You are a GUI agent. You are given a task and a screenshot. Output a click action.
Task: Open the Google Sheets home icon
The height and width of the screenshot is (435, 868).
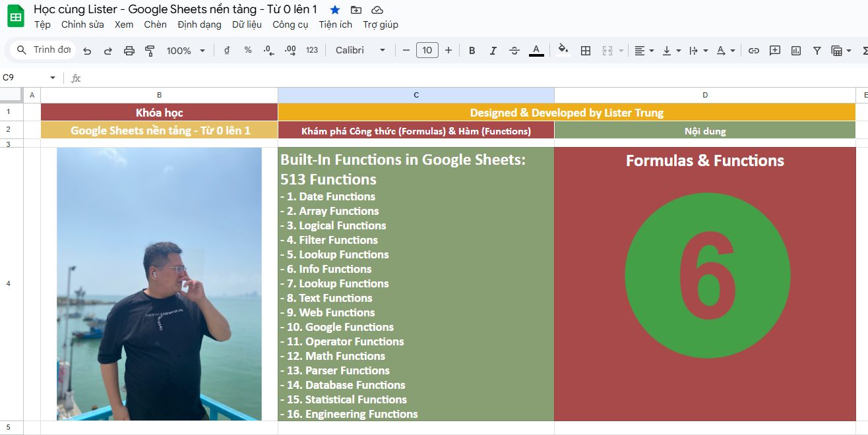click(x=16, y=16)
